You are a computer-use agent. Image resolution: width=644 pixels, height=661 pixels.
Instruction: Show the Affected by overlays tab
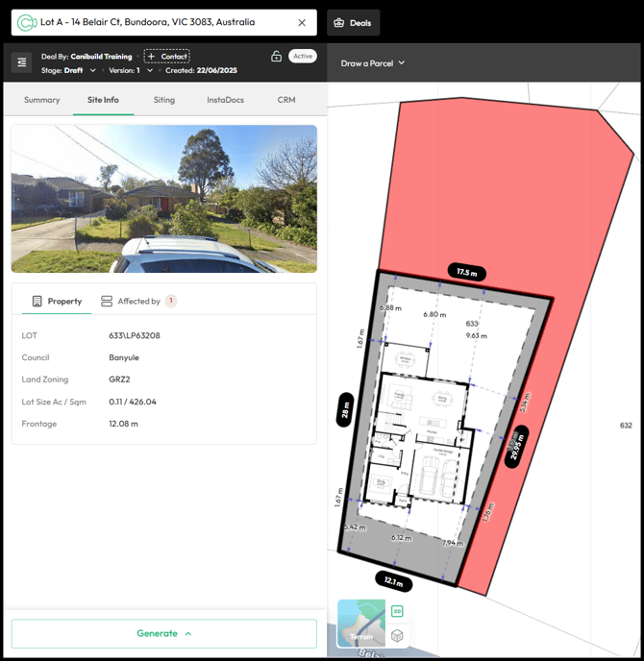click(x=138, y=301)
